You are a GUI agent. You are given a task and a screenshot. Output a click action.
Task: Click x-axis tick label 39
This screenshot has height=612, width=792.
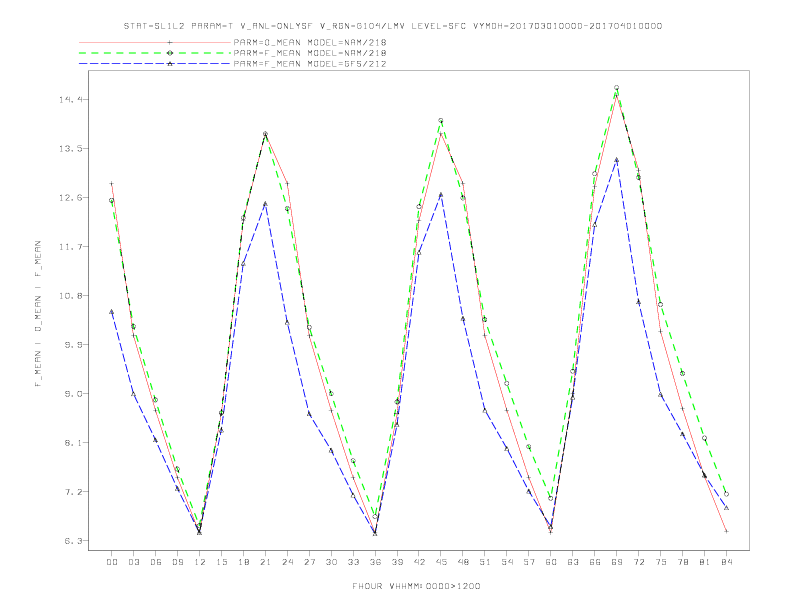coord(397,562)
